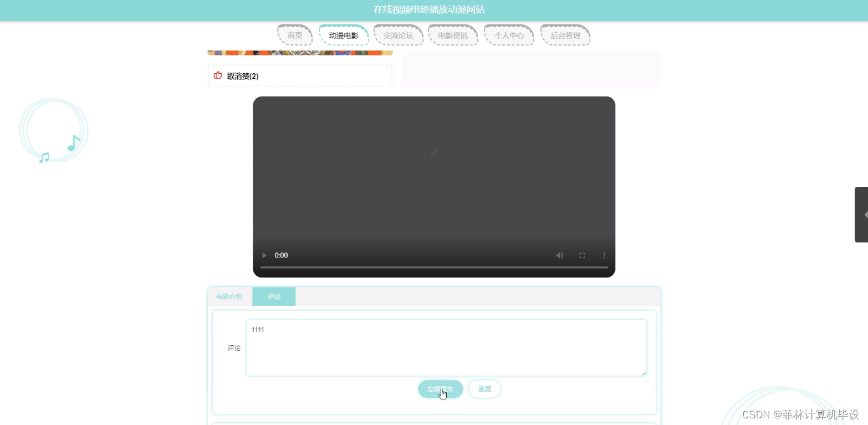Click the 重置 reset button

pyautogui.click(x=484, y=389)
